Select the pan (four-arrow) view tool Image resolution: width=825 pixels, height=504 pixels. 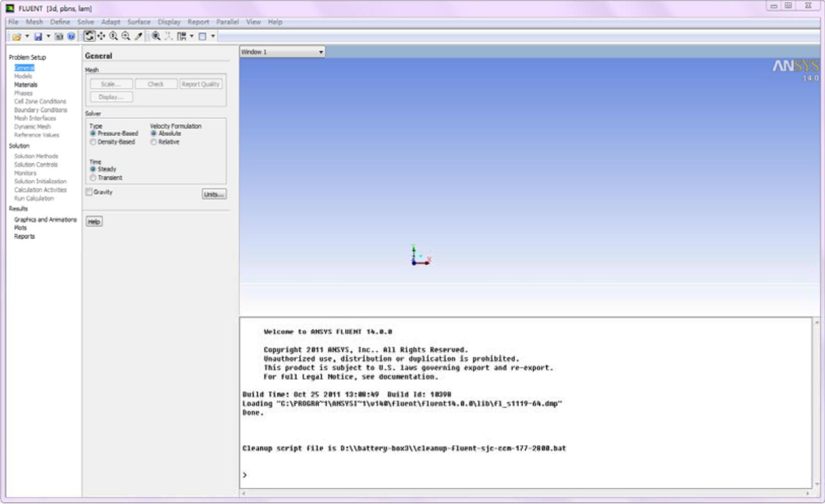click(101, 36)
